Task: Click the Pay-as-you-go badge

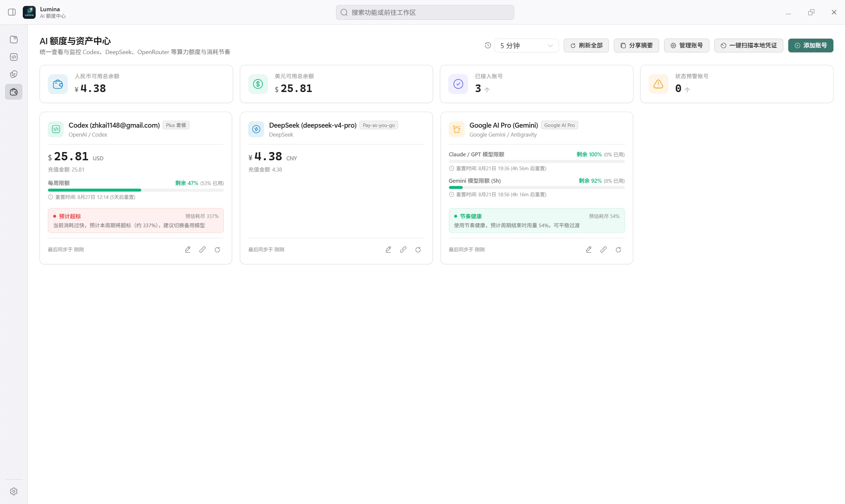Action: click(379, 125)
